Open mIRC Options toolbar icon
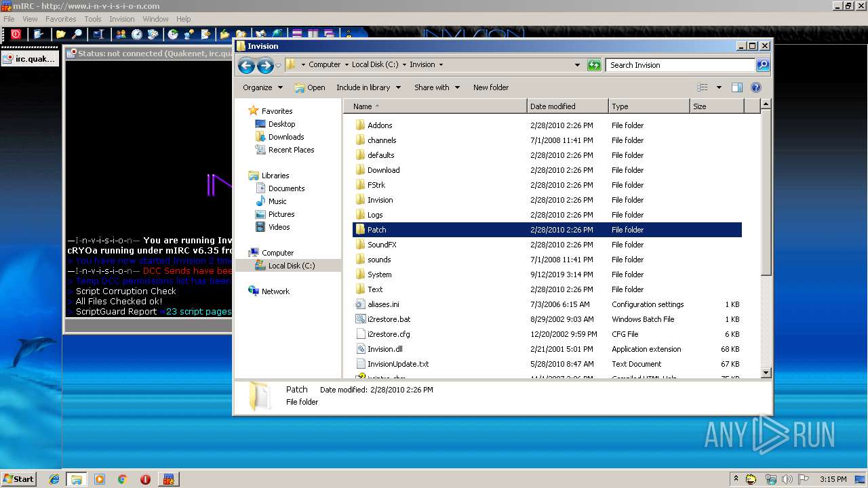The width and height of the screenshot is (868, 488). [38, 34]
